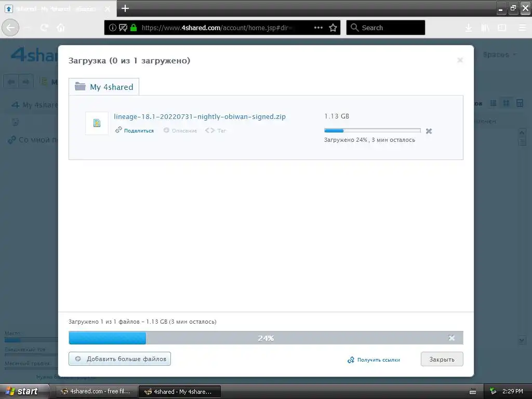532x399 pixels.
Task: Click the forward folder arrow behind dialog
Action: tap(26, 82)
